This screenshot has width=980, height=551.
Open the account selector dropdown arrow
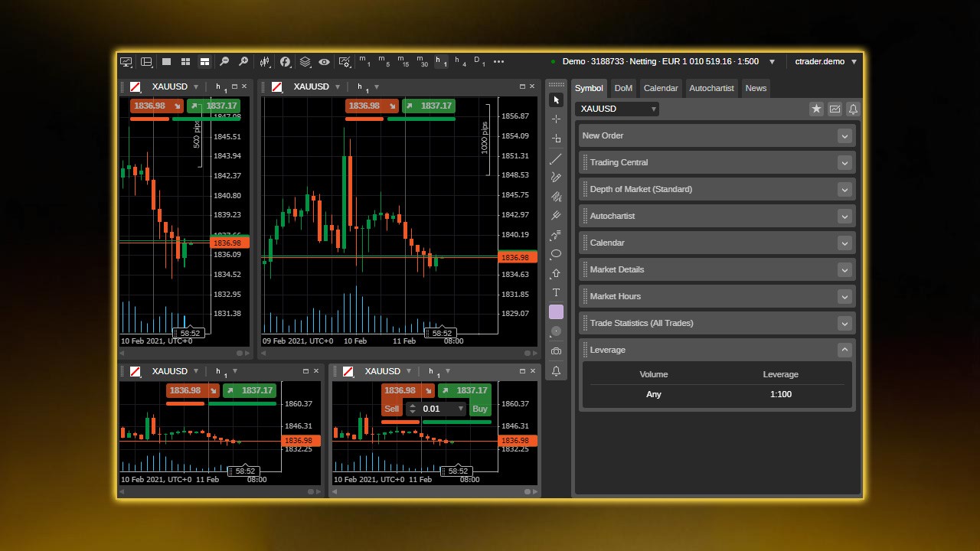tap(772, 62)
